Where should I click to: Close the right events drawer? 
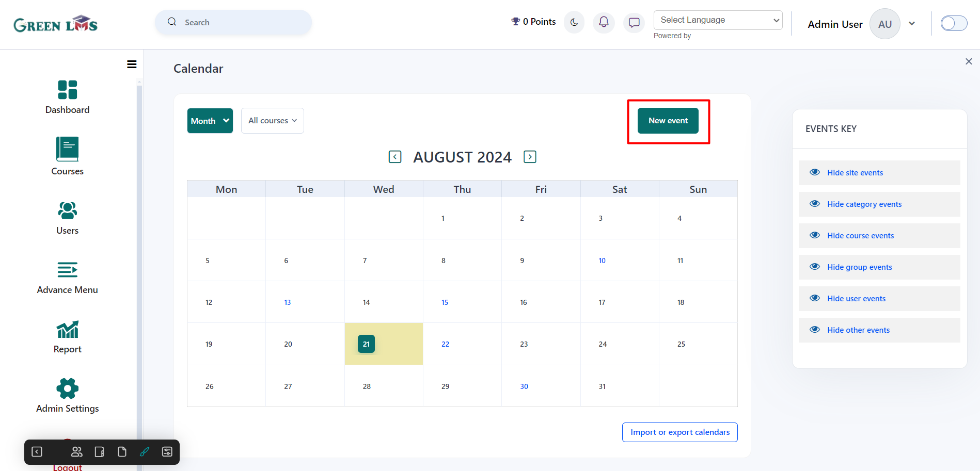969,61
